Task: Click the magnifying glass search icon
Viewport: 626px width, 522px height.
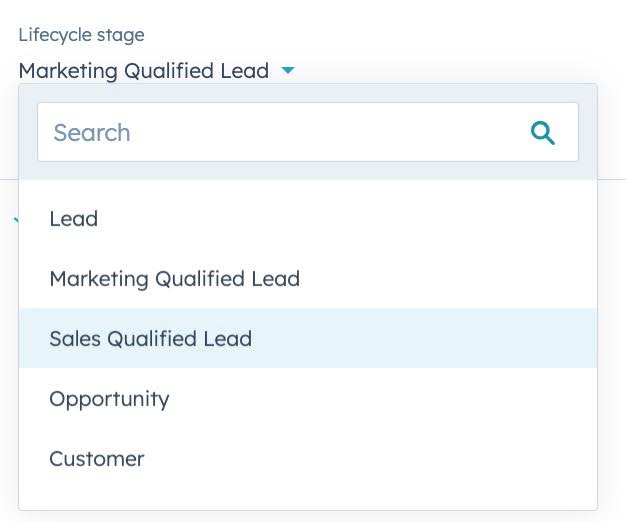Action: click(x=543, y=132)
